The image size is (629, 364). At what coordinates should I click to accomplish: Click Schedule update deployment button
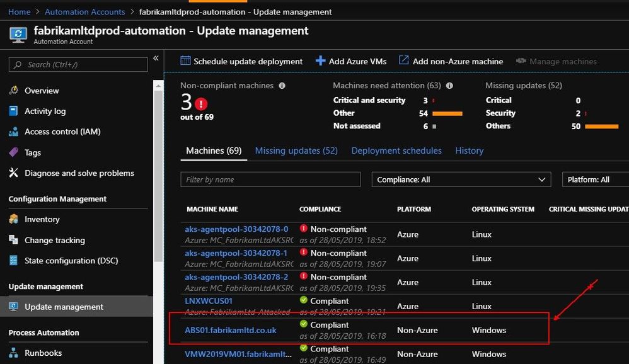(x=241, y=61)
